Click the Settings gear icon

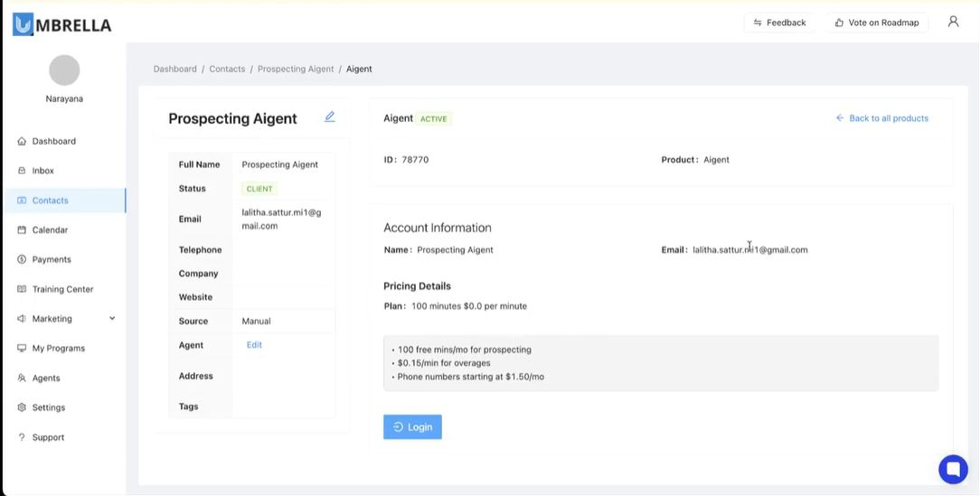(x=22, y=407)
